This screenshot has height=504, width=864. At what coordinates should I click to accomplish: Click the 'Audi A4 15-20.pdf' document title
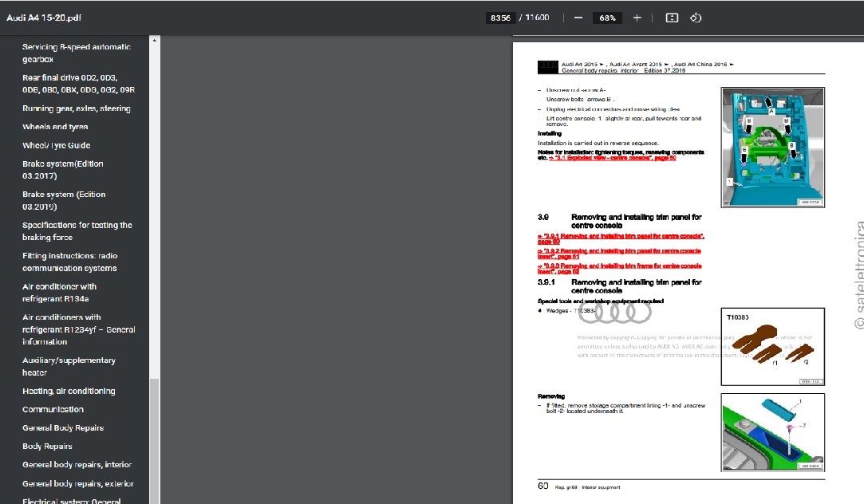[44, 18]
